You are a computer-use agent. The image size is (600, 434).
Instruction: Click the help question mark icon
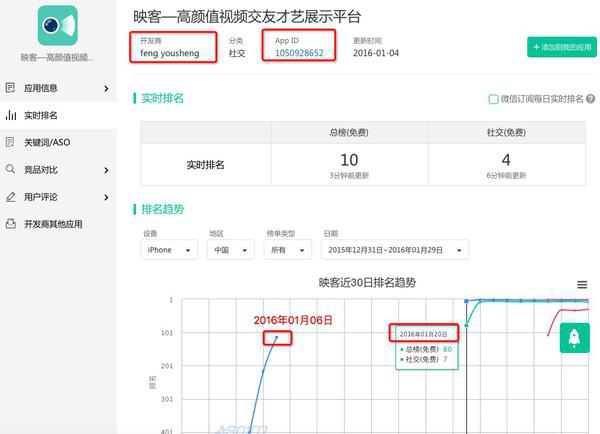point(590,99)
